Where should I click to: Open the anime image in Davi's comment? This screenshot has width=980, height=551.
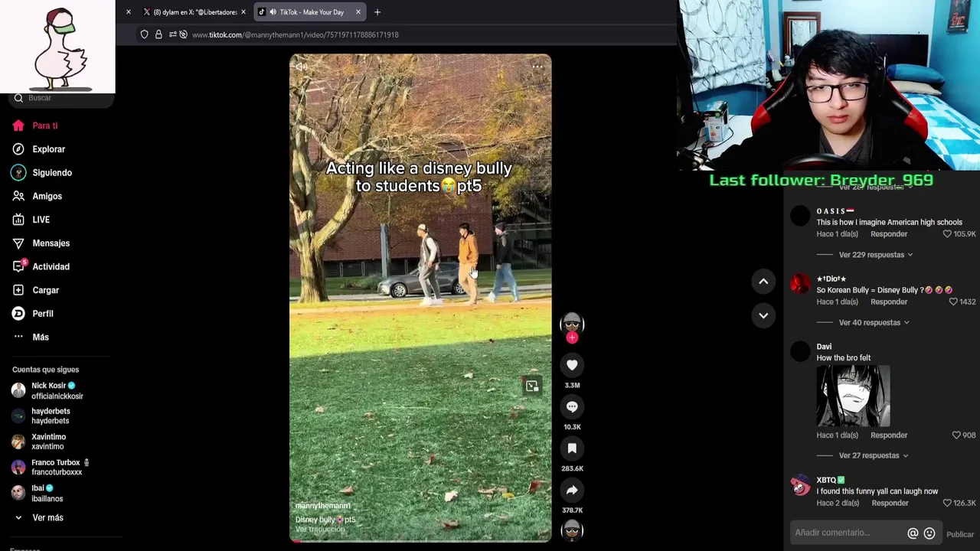(853, 396)
